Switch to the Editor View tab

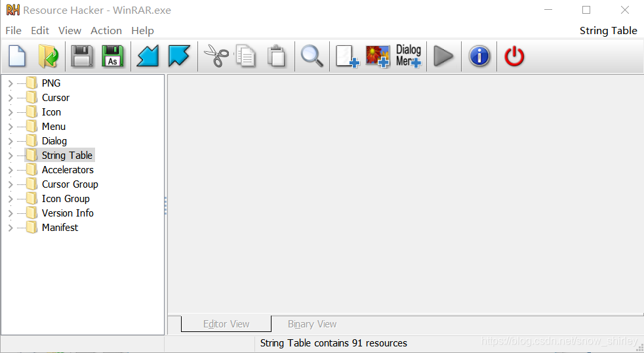pyautogui.click(x=226, y=324)
